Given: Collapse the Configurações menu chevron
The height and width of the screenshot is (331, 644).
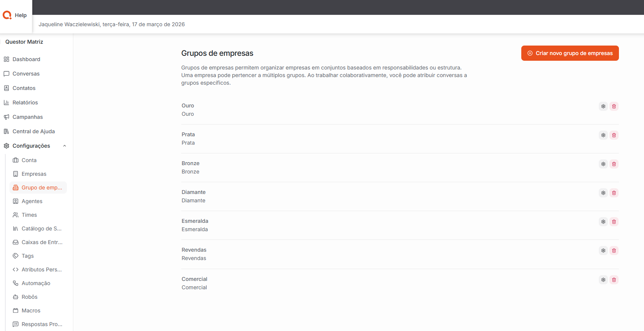Looking at the screenshot, I should [65, 146].
